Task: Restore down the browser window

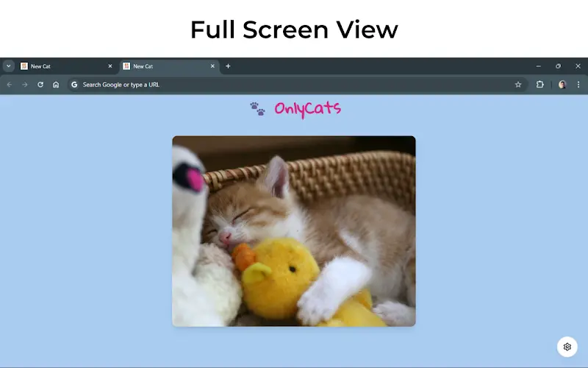Action: click(x=559, y=66)
